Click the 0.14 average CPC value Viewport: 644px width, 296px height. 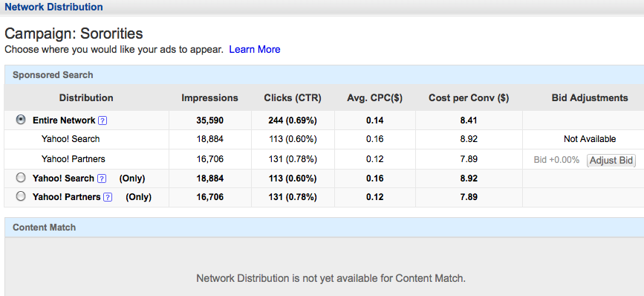tap(374, 120)
